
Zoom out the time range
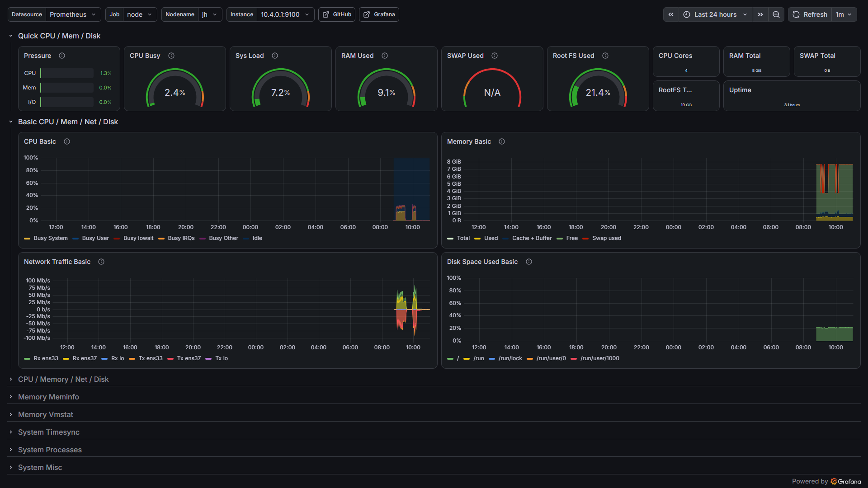point(776,14)
